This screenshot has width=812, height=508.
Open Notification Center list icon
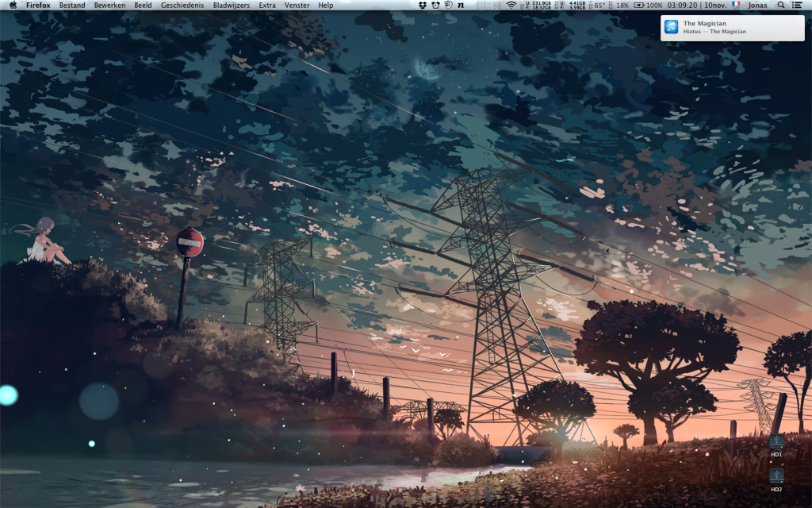(x=797, y=5)
